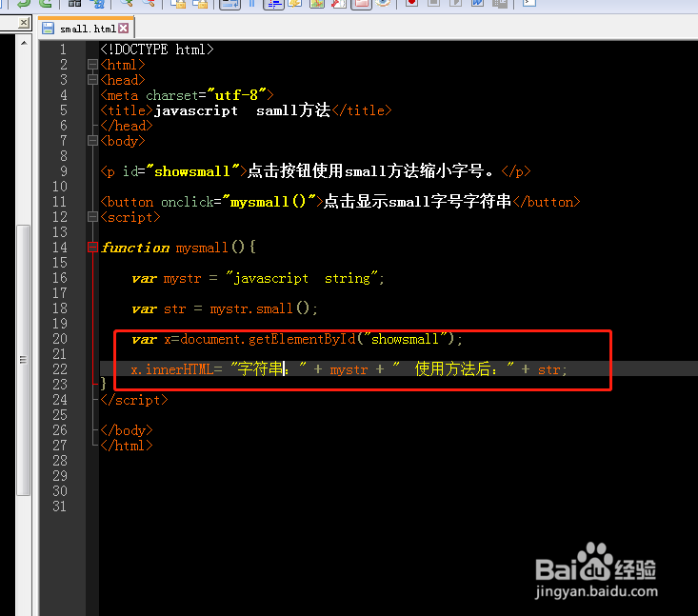Close the left side panel
This screenshot has height=616, width=698.
(x=24, y=22)
